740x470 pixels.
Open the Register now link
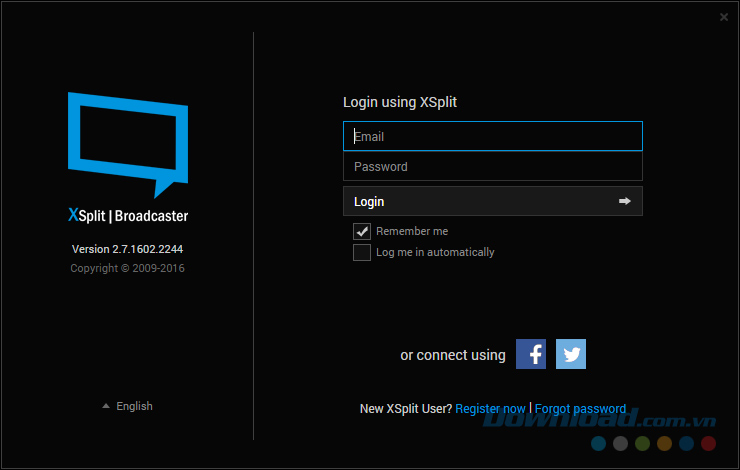click(x=490, y=409)
